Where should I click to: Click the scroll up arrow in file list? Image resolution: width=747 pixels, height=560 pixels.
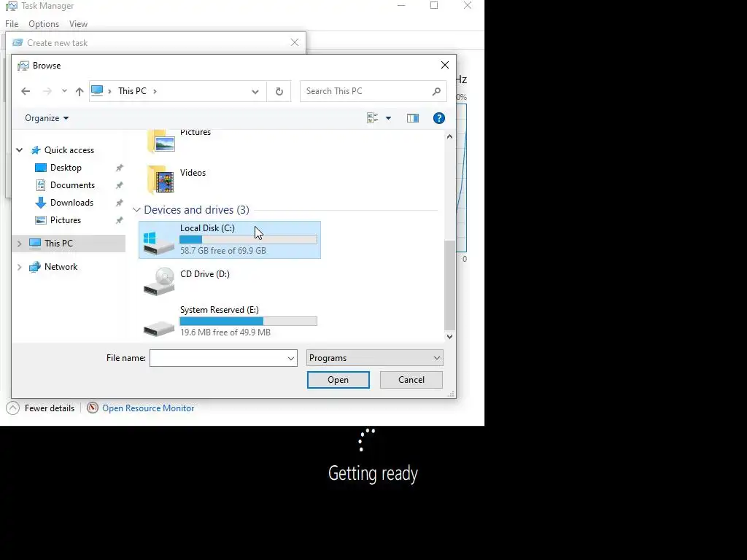(x=449, y=136)
